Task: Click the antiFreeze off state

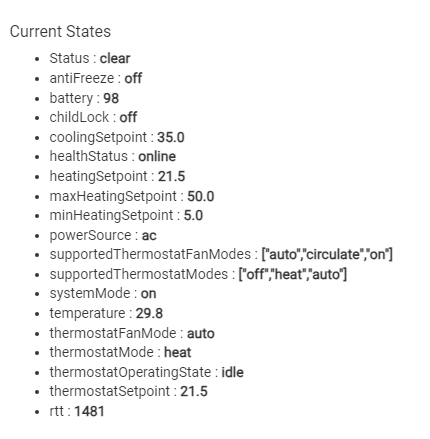Action: [x=96, y=78]
